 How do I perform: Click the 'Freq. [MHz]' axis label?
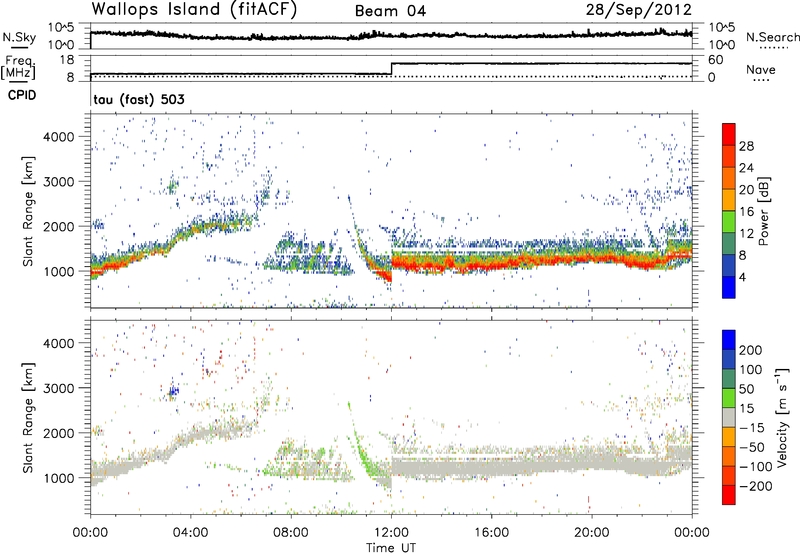[18, 67]
